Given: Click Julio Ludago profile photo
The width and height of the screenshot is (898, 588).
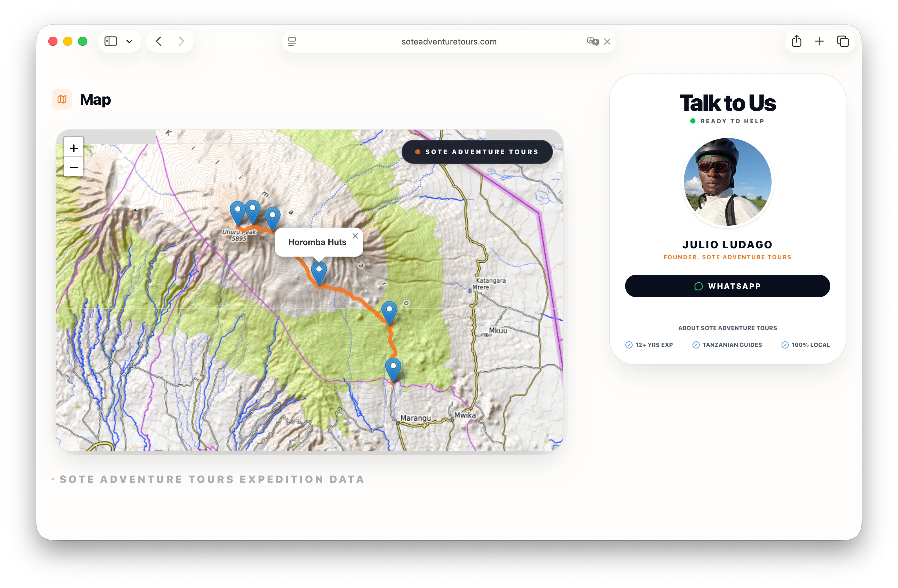Looking at the screenshot, I should pos(727,182).
